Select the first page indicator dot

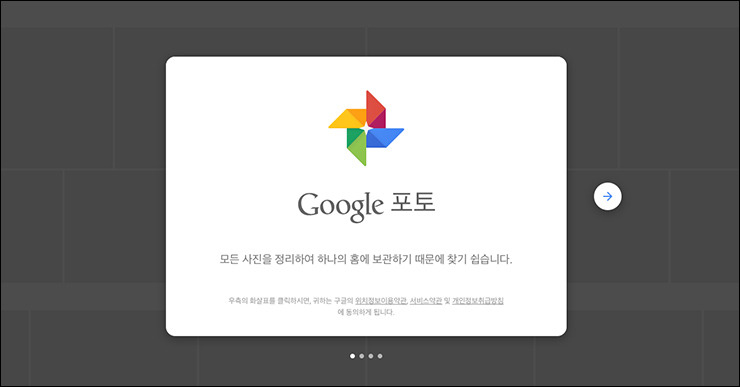tap(353, 356)
